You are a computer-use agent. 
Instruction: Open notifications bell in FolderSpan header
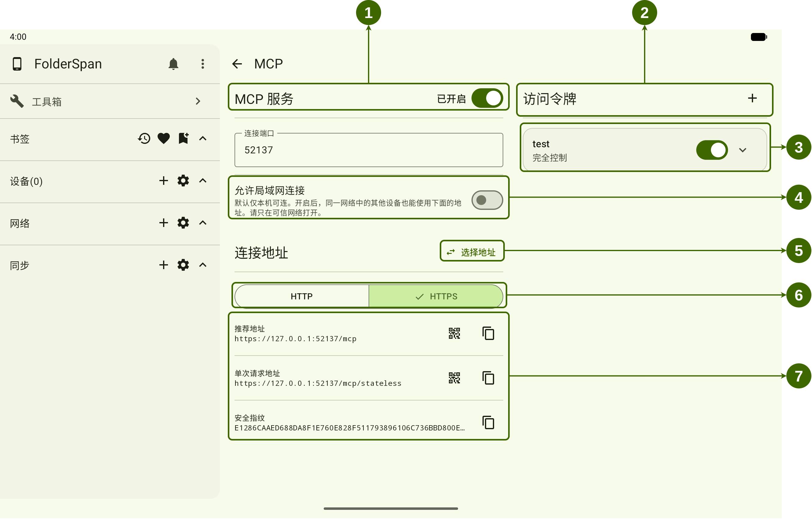[173, 64]
